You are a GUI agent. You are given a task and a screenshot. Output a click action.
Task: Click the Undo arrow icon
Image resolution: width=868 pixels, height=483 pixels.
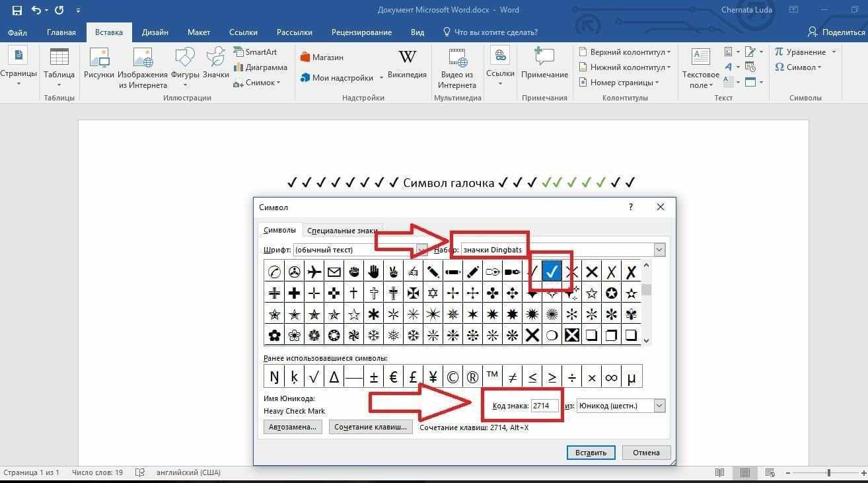36,11
